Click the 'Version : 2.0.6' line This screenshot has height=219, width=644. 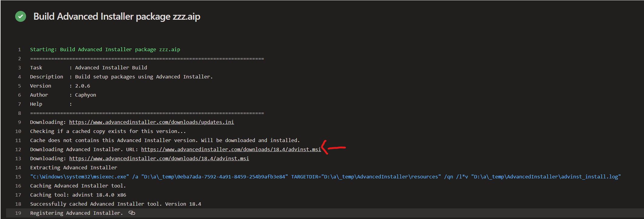click(60, 86)
